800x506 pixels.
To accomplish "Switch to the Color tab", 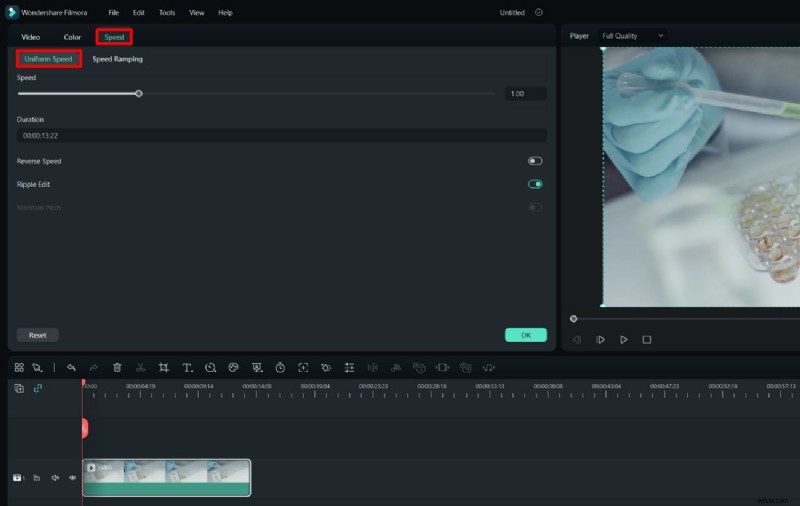I will [72, 37].
